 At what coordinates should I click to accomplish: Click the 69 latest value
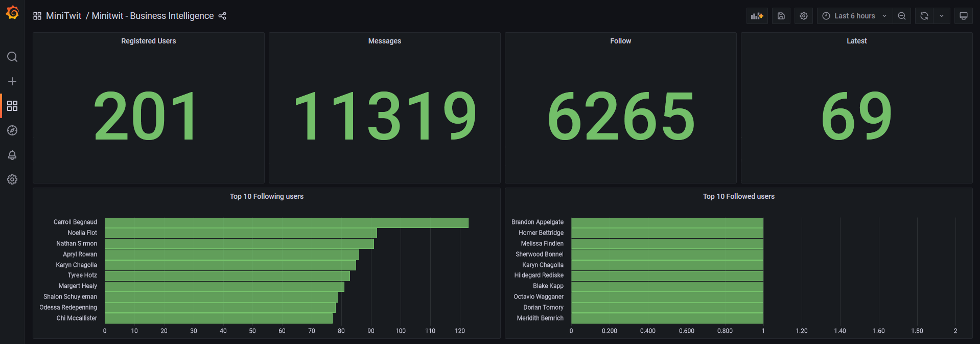point(857,117)
